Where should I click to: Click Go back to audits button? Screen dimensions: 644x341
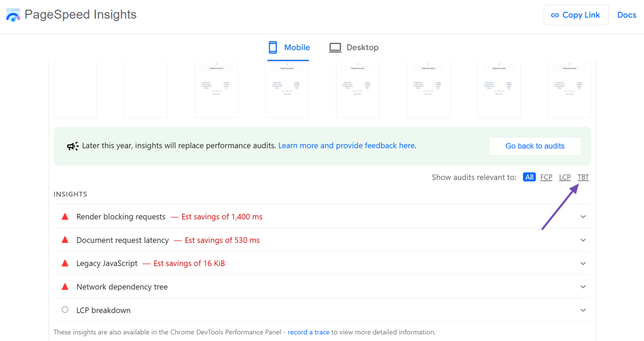pos(535,146)
